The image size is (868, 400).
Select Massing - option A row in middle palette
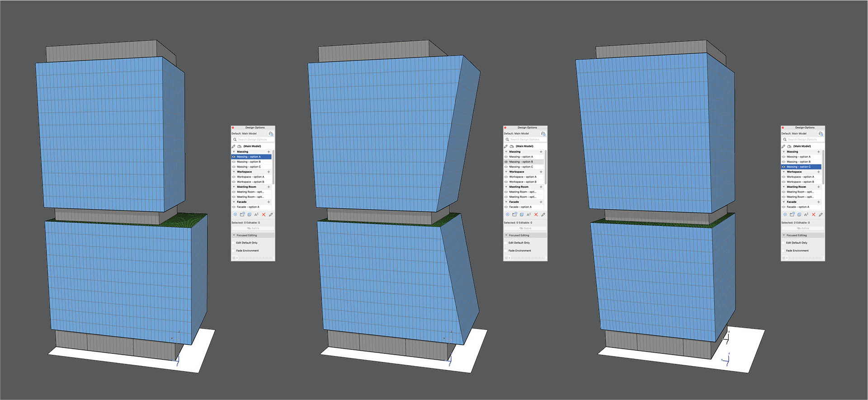point(524,157)
